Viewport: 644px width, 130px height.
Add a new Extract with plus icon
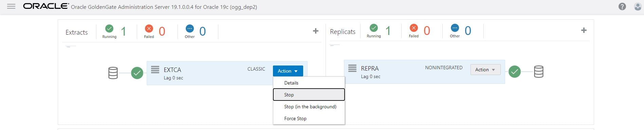316,31
